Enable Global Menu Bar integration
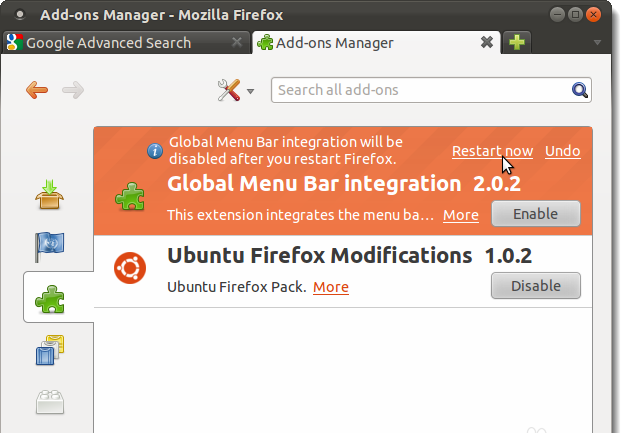The image size is (627, 433). [x=536, y=214]
